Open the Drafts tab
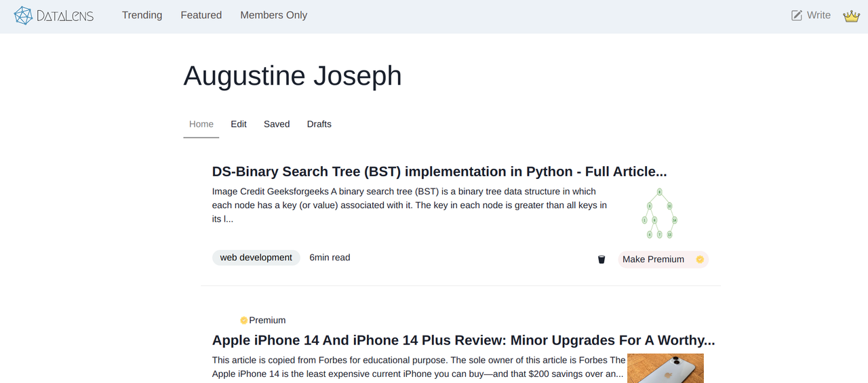Image resolution: width=868 pixels, height=383 pixels. point(319,124)
